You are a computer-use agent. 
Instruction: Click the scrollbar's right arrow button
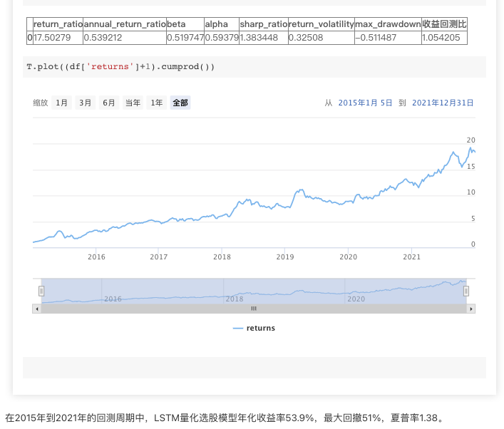click(x=471, y=309)
